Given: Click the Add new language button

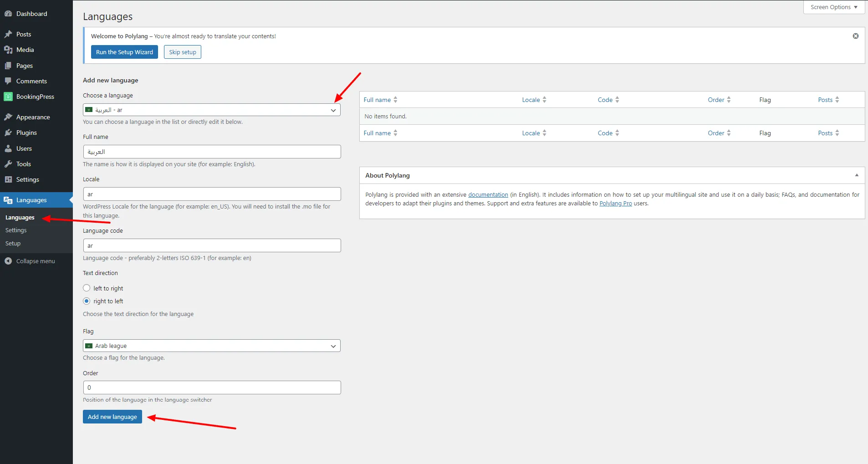Looking at the screenshot, I should click(x=112, y=417).
